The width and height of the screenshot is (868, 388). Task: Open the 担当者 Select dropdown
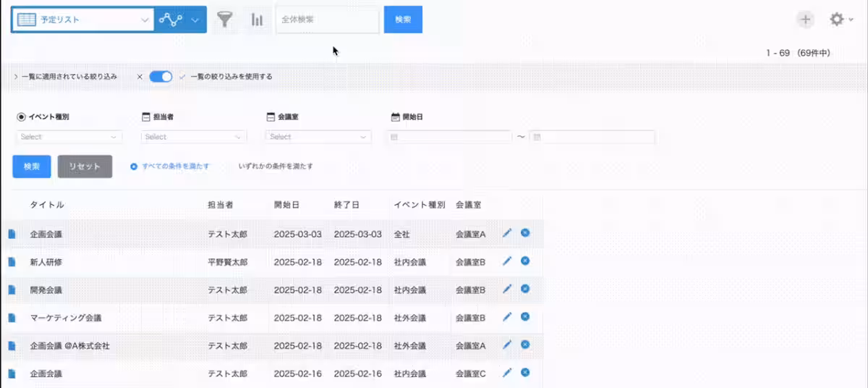point(194,137)
